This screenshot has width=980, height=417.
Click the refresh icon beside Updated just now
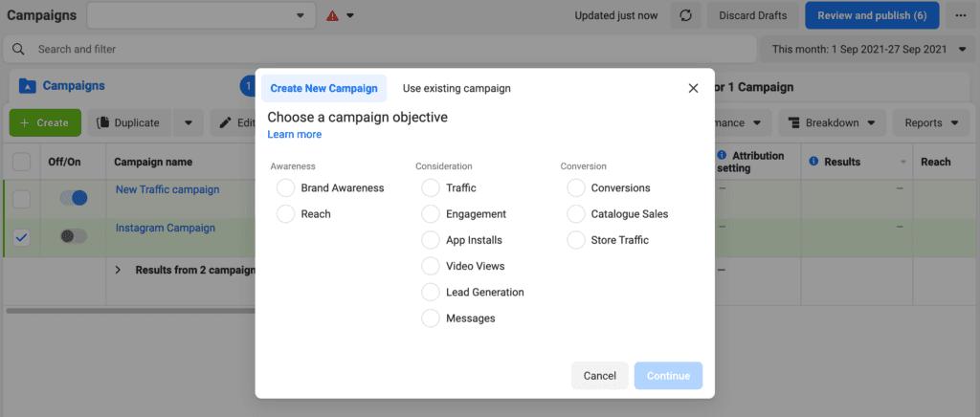(685, 15)
